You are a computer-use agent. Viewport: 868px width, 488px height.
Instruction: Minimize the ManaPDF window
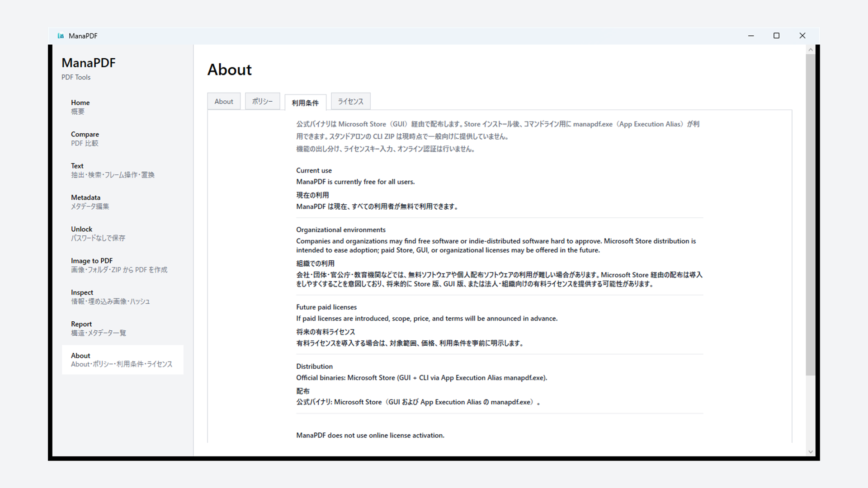(751, 36)
